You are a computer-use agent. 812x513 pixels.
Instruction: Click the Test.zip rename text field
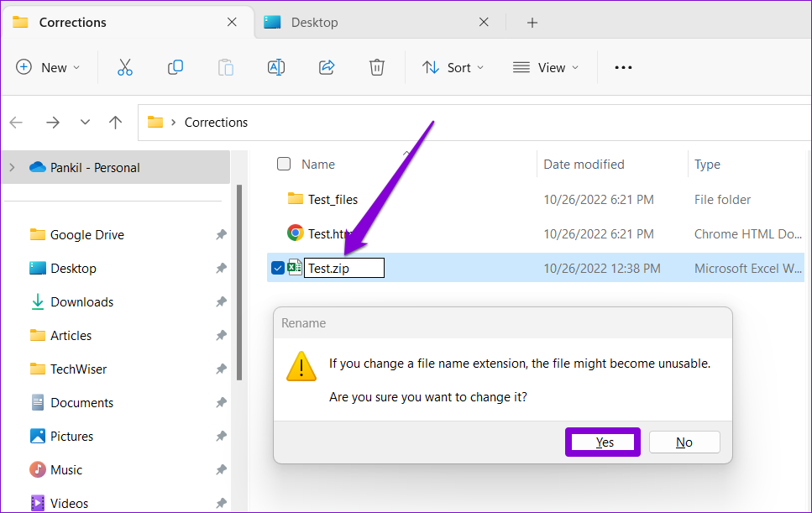tap(343, 268)
